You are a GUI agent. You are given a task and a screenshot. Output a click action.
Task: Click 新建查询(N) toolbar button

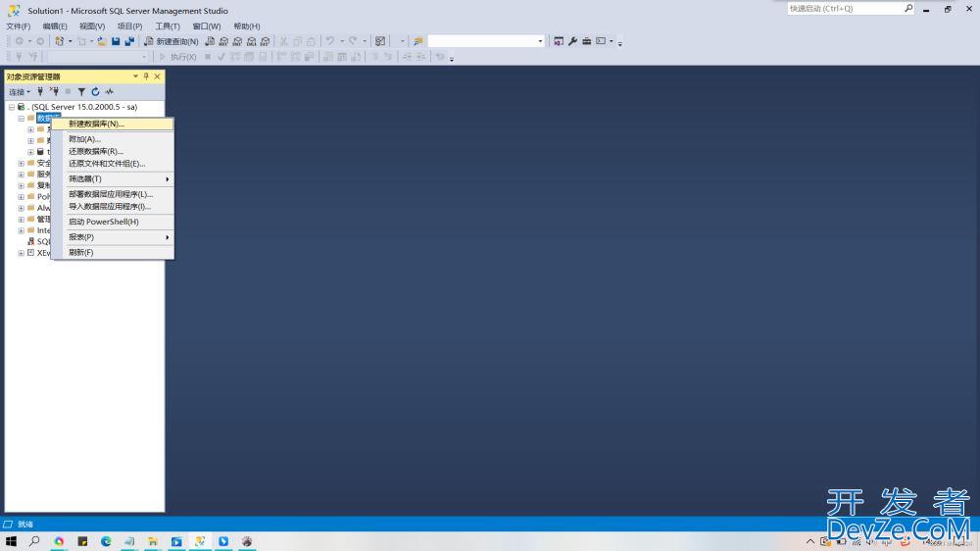click(x=171, y=41)
